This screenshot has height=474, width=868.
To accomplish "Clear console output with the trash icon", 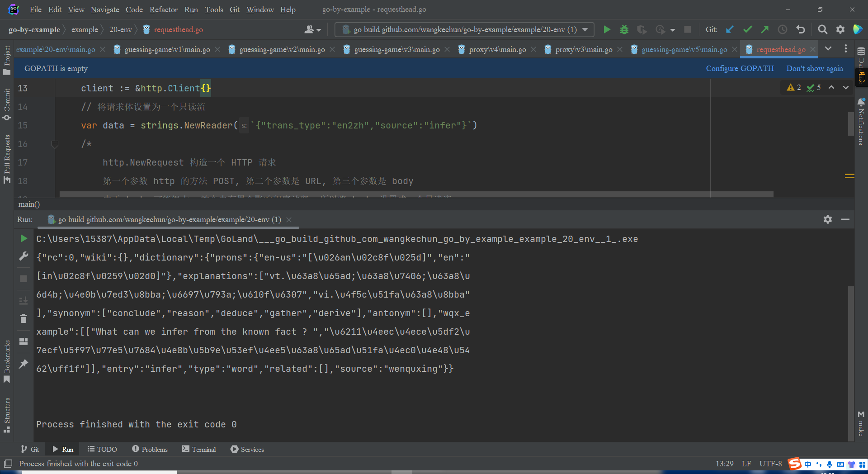I will (x=24, y=319).
